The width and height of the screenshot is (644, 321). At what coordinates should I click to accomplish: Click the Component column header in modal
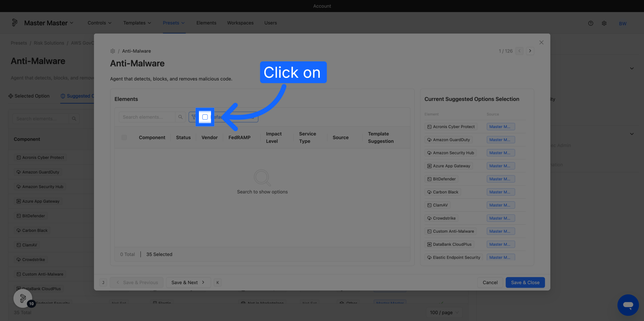click(152, 137)
